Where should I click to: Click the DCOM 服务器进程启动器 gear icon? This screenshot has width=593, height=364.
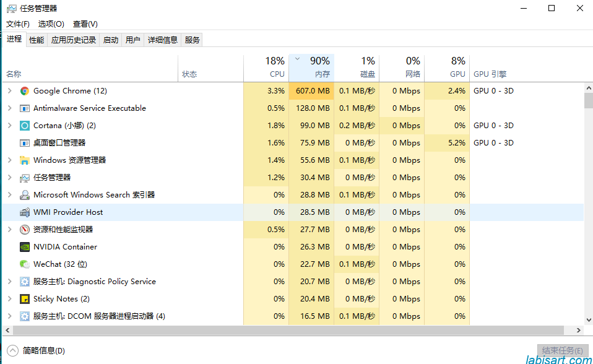(25, 316)
